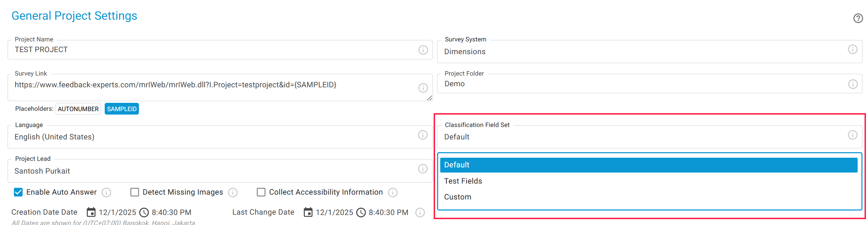Click the Project Name info icon

tap(423, 50)
